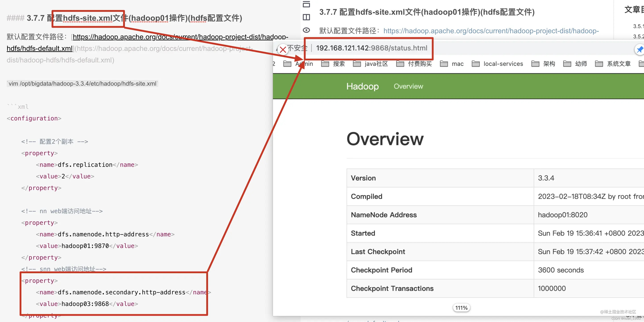The width and height of the screenshot is (644, 322).
Task: Click the Hadoop brand link in green navbar
Action: pyautogui.click(x=362, y=86)
